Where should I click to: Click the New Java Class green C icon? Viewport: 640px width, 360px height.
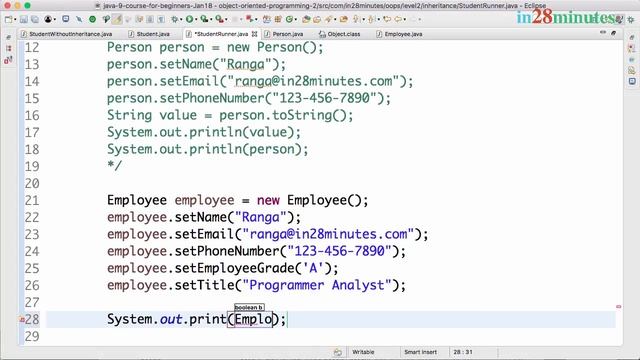coord(289,19)
